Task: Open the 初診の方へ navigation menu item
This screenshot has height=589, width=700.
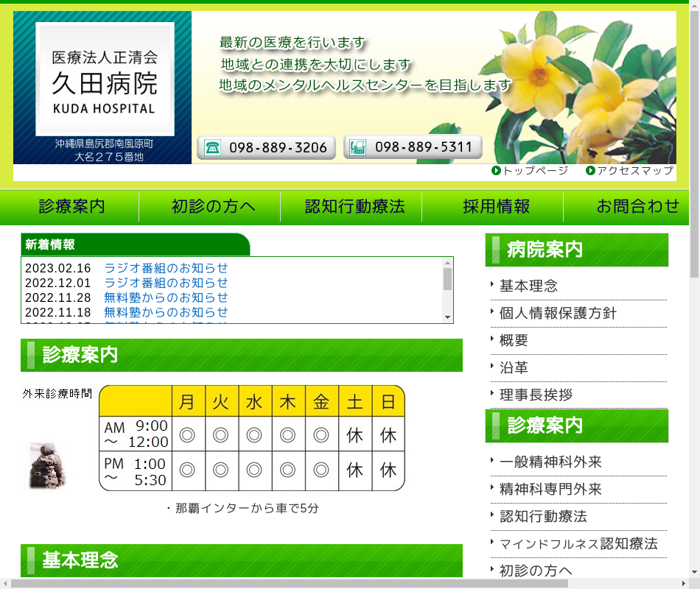Action: pos(214,207)
